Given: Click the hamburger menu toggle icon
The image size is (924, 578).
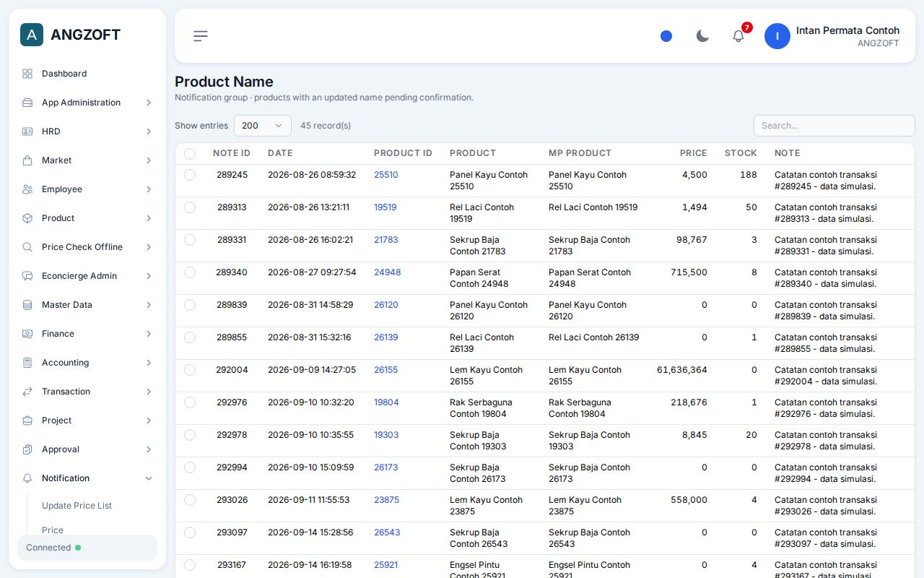Looking at the screenshot, I should click(201, 36).
